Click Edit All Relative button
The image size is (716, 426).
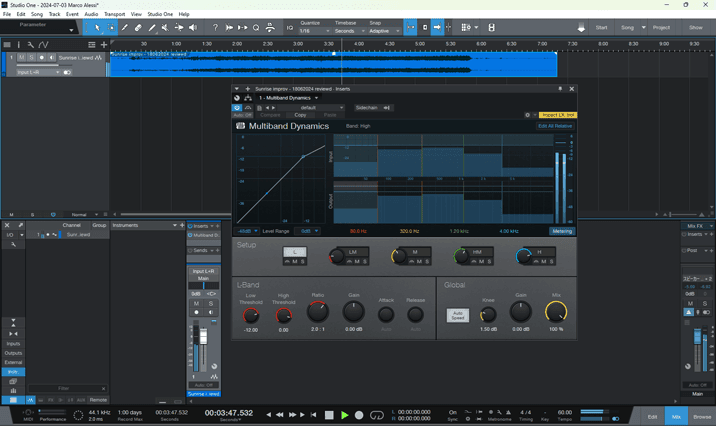555,126
